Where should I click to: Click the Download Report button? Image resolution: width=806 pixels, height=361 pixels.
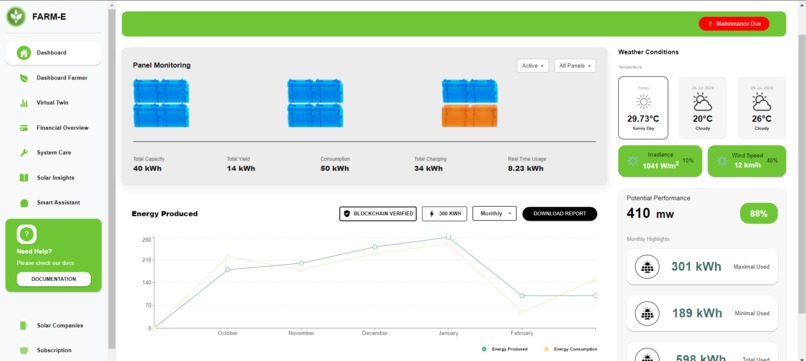560,213
